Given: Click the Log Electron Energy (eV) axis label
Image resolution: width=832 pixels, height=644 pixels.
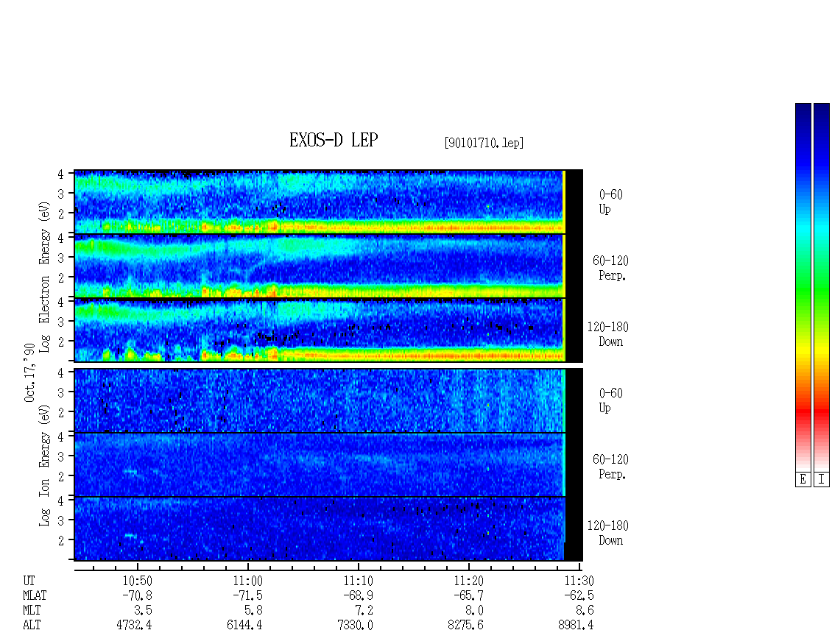Looking at the screenshot, I should 44,277.
